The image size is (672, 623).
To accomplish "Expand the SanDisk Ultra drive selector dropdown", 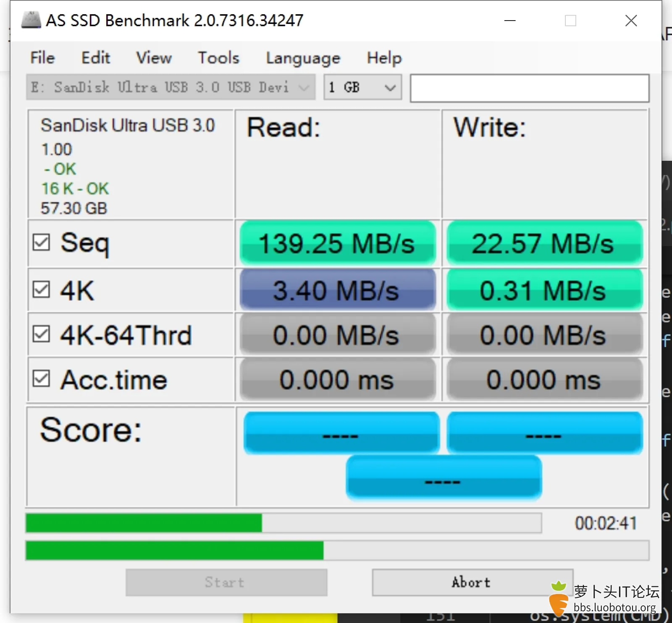I will click(171, 87).
